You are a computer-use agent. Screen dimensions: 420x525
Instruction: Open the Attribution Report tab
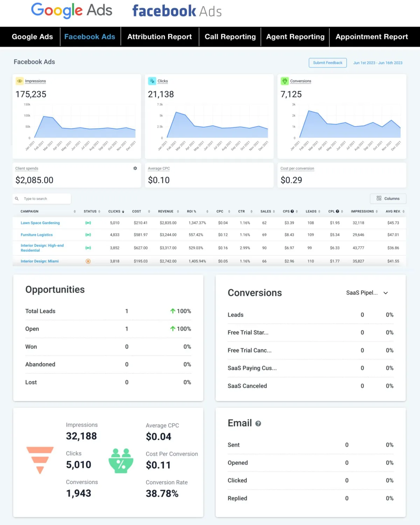click(x=160, y=37)
